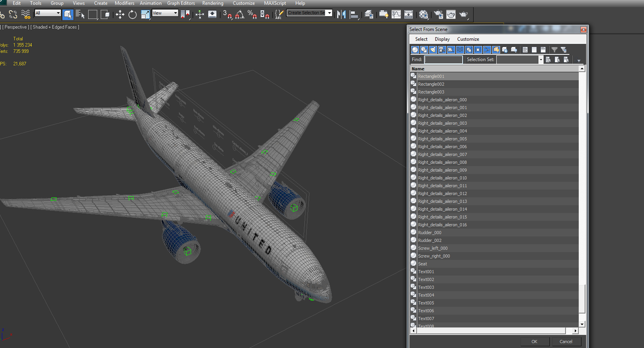The width and height of the screenshot is (644, 348).
Task: Click the funnel filter icon in dialog
Action: [554, 50]
